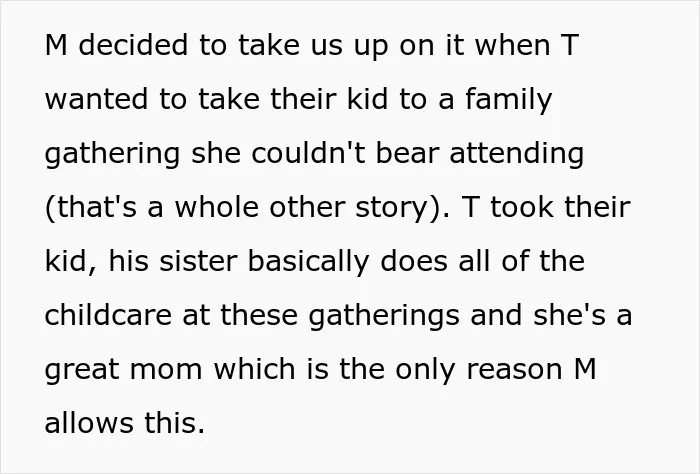700x474 pixels.
Task: Click the word 'family' in second line
Action: (x=508, y=99)
